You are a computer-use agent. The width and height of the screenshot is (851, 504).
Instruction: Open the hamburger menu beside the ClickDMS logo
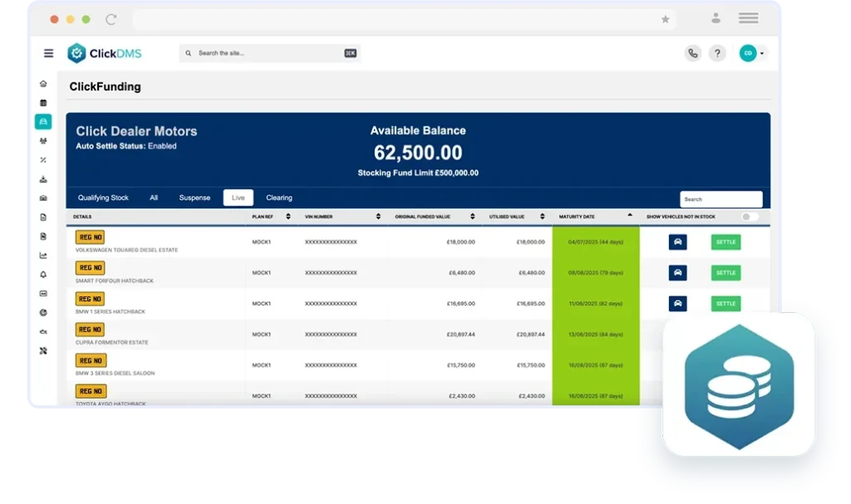[48, 53]
